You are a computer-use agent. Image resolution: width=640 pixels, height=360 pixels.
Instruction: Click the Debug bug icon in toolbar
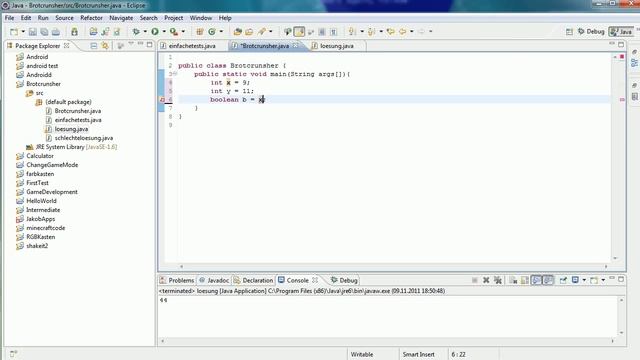pyautogui.click(x=136, y=31)
